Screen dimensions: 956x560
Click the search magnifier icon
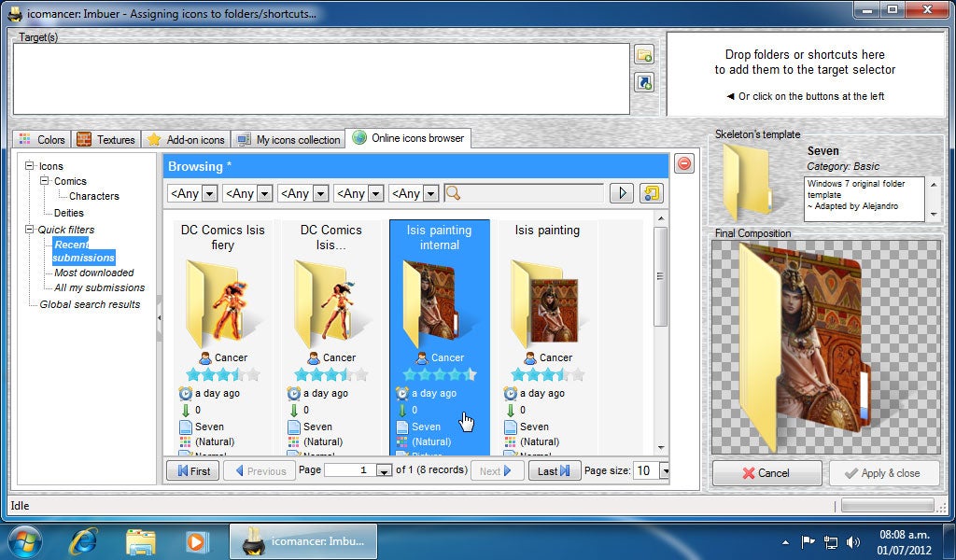[x=453, y=193]
